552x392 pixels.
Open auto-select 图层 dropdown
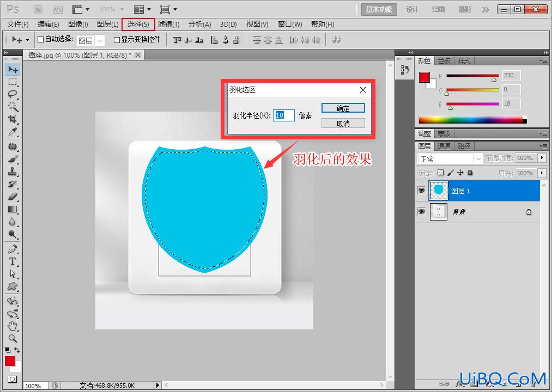pyautogui.click(x=100, y=40)
